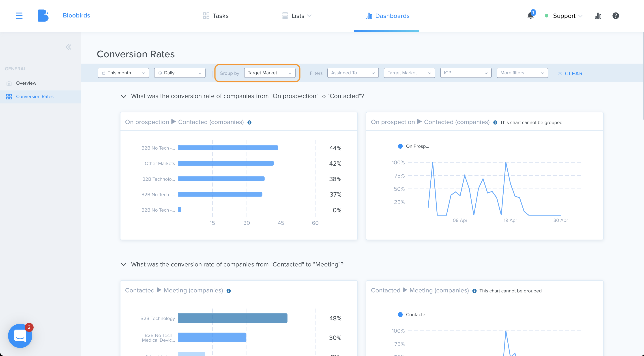Click info icon in Contacted Meeting bar chart
644x356 pixels.
pos(228,291)
